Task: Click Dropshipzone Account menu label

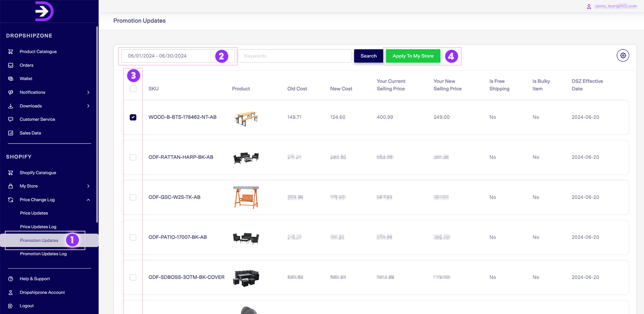Action: click(x=42, y=292)
